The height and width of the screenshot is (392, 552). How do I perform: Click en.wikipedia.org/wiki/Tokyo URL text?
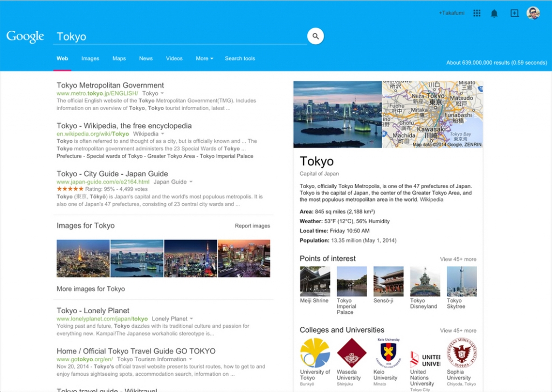coord(93,134)
